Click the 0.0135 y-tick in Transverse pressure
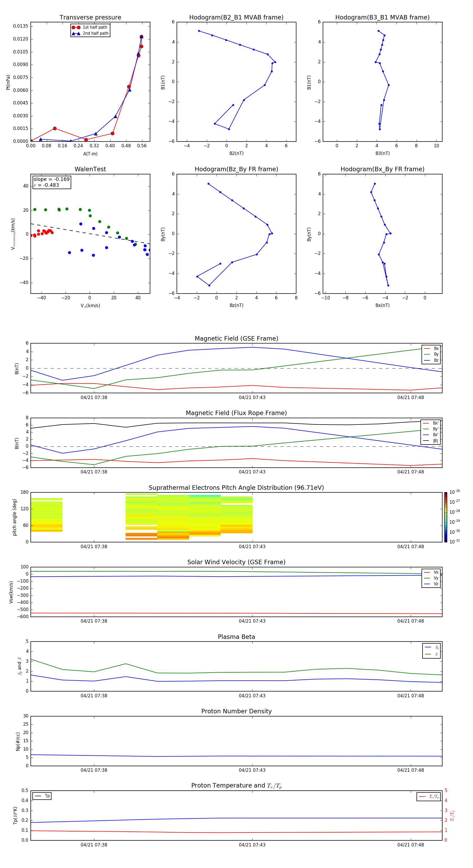Image resolution: width=473 pixels, height=868 pixels. [x=21, y=26]
